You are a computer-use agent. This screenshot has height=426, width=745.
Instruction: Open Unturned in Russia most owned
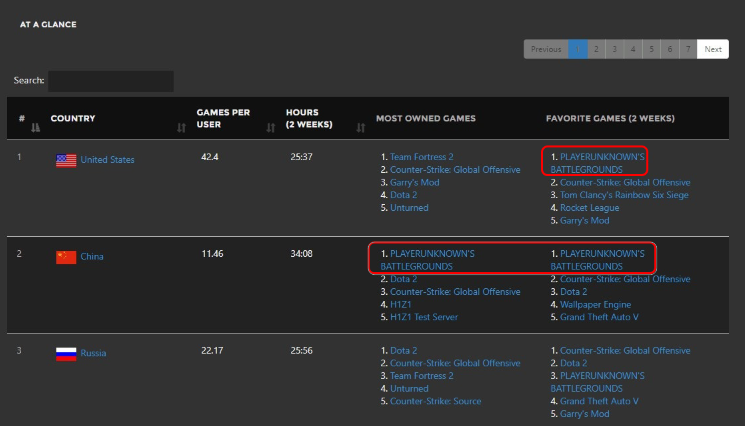409,388
